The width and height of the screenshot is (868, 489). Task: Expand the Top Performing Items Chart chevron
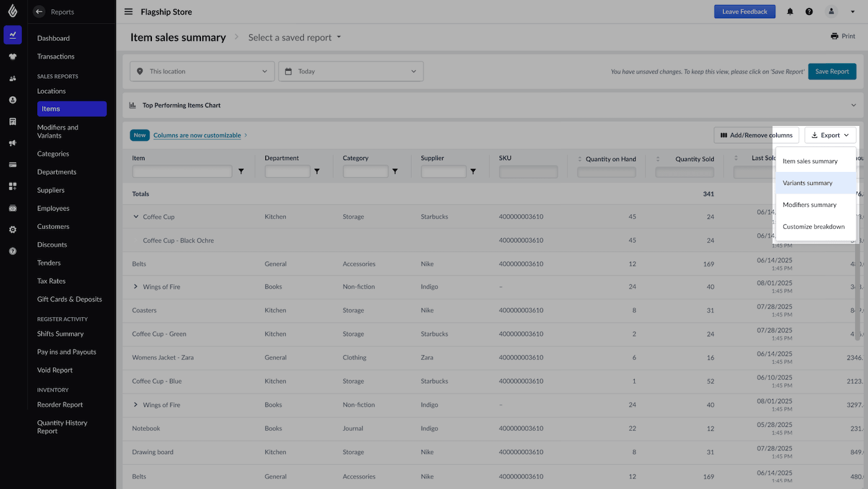pyautogui.click(x=854, y=105)
